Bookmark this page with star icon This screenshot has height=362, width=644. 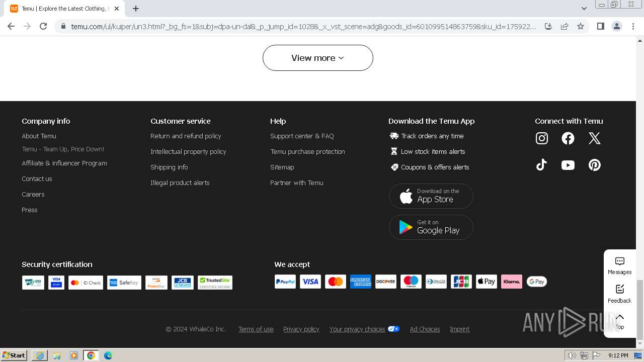coord(581,26)
